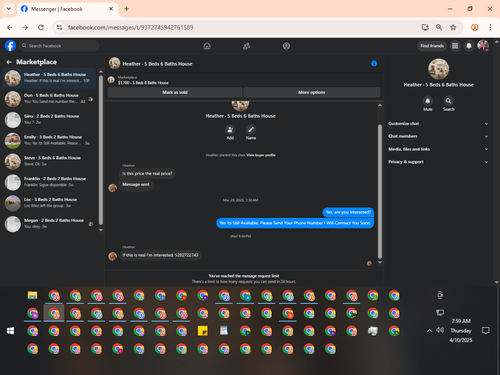Image resolution: width=500 pixels, height=375 pixels.
Task: Click the Facebook logo icon
Action: pos(10,46)
